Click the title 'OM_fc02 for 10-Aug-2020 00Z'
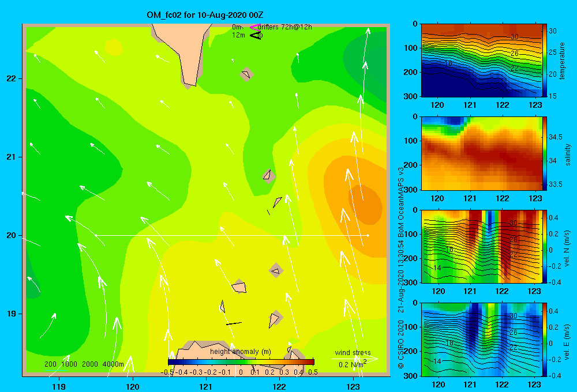Image resolution: width=577 pixels, height=392 pixels. click(x=205, y=15)
